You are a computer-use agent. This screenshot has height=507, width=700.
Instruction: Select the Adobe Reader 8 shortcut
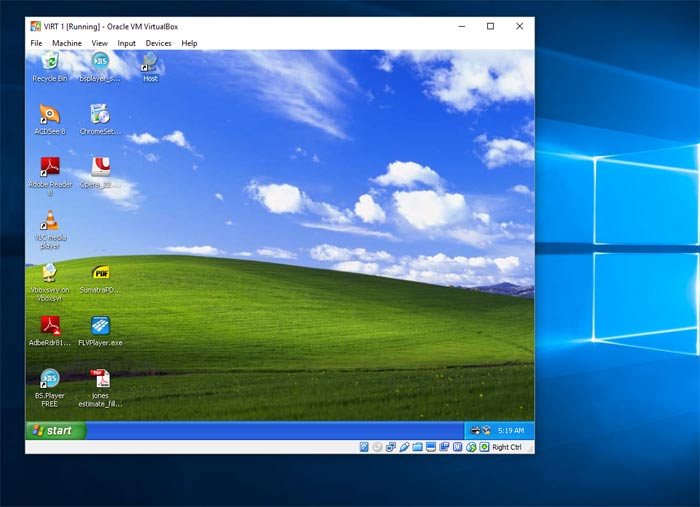click(x=49, y=168)
